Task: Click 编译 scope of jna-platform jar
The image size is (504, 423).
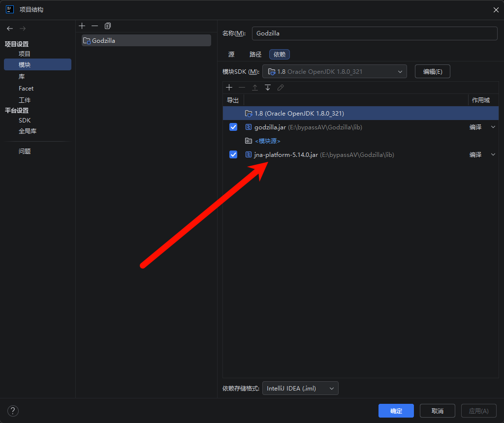Action: 475,155
